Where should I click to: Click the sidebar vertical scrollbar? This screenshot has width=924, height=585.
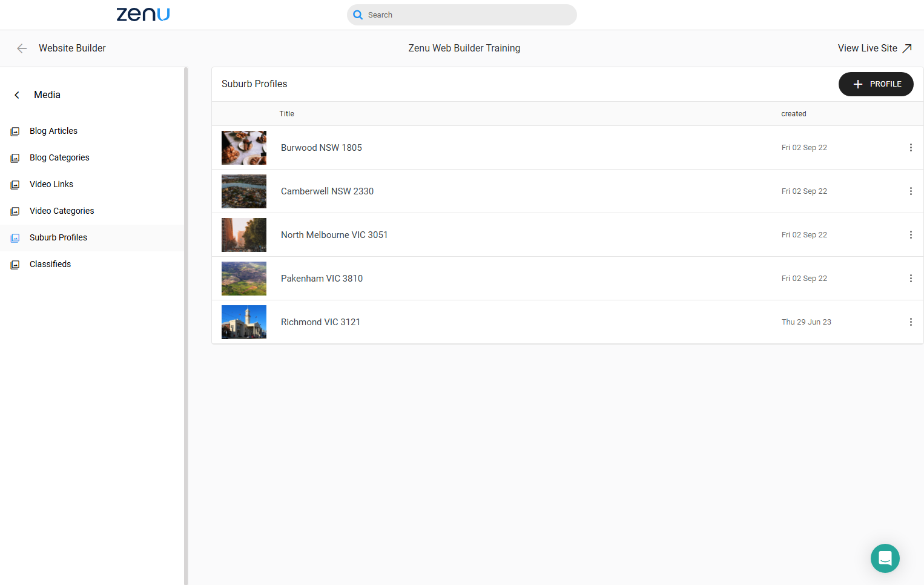pos(186,326)
